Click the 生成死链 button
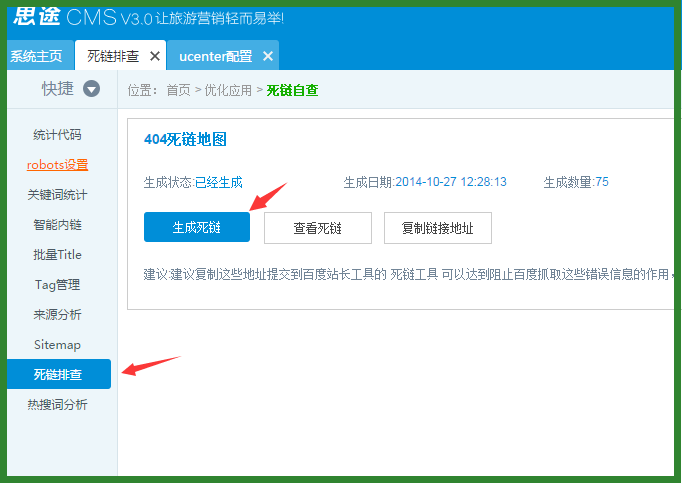 [196, 227]
